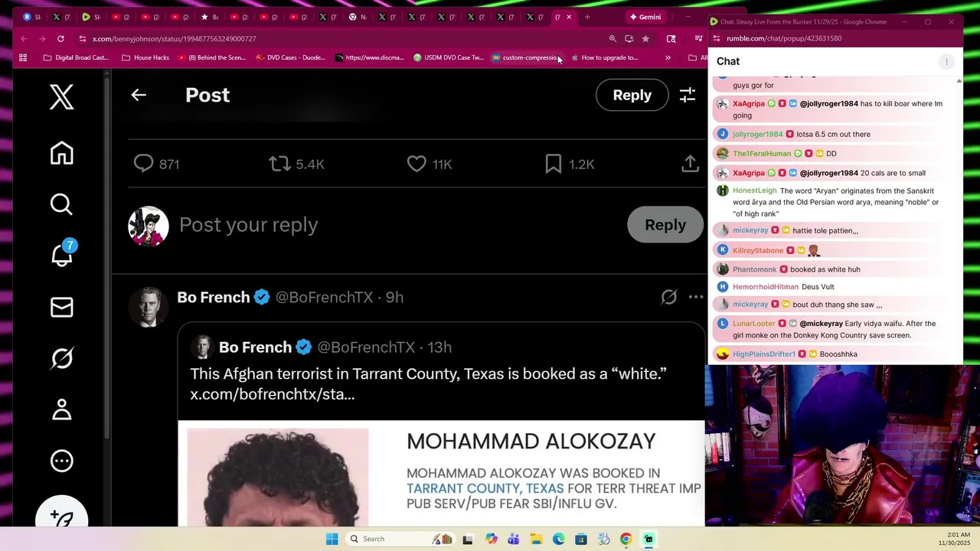The image size is (980, 551).
Task: Bookmark the post showing 1.2K
Action: [553, 164]
